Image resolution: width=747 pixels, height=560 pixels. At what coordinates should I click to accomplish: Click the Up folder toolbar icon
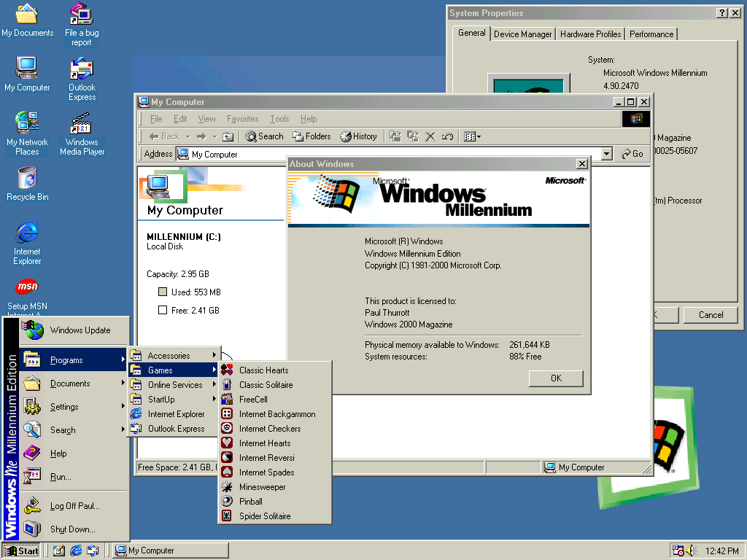click(228, 136)
